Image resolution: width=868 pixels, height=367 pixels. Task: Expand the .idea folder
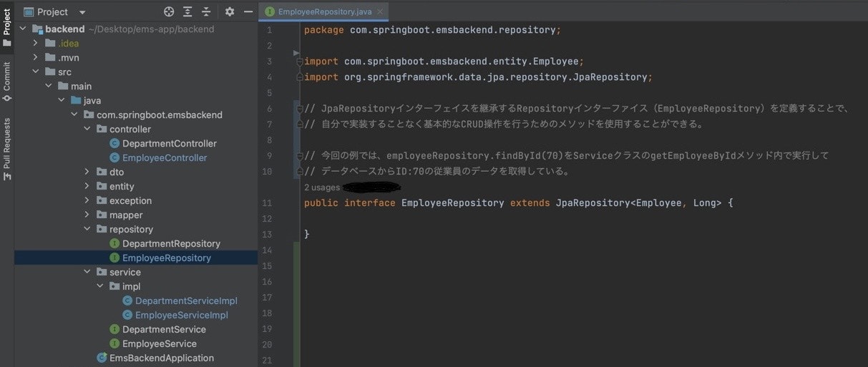coord(36,43)
